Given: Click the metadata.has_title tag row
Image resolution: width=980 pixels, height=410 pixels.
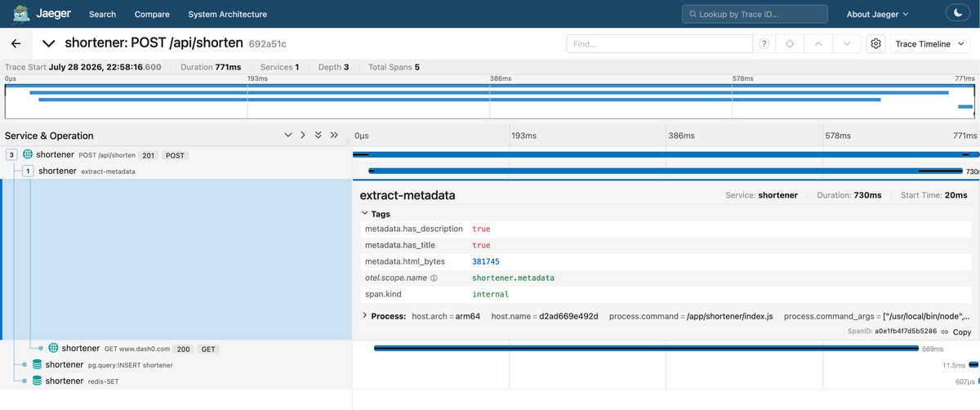Looking at the screenshot, I should click(666, 245).
